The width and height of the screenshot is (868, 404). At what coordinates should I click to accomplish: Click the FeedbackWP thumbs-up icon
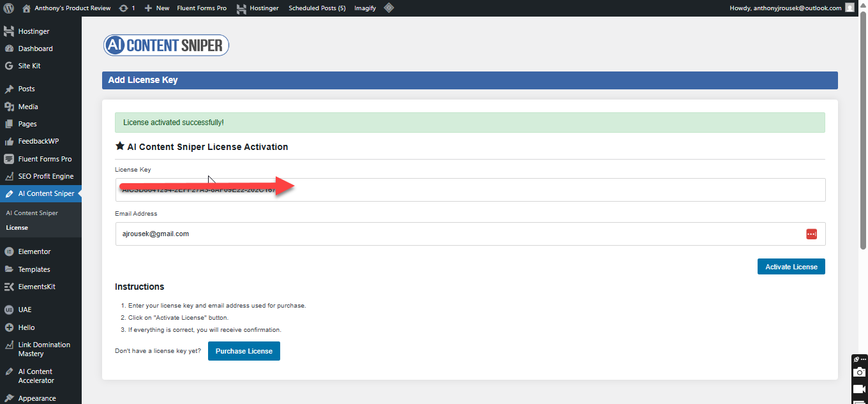coord(9,141)
